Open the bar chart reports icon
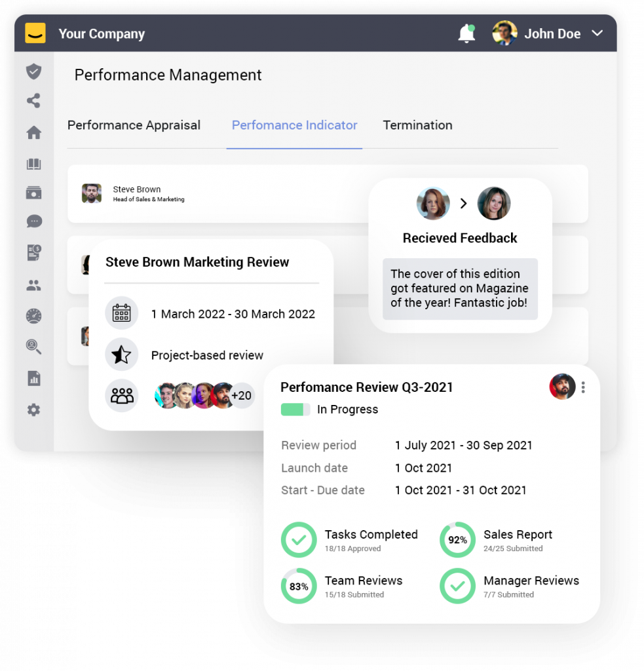This screenshot has width=644, height=671. click(x=33, y=378)
